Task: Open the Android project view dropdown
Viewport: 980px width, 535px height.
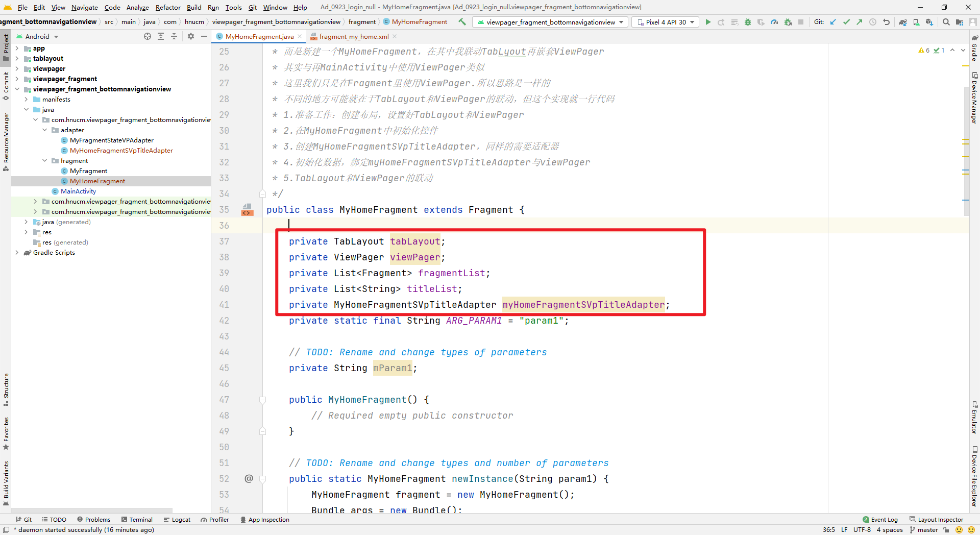Action: pyautogui.click(x=38, y=36)
